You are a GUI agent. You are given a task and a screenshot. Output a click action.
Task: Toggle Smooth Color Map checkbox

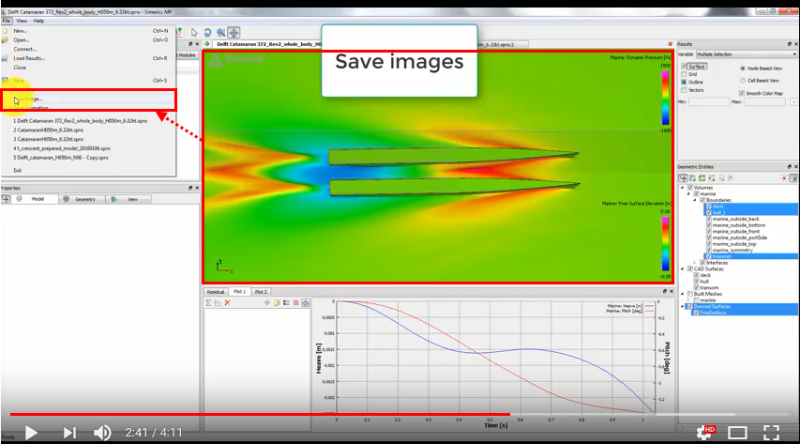(742, 93)
